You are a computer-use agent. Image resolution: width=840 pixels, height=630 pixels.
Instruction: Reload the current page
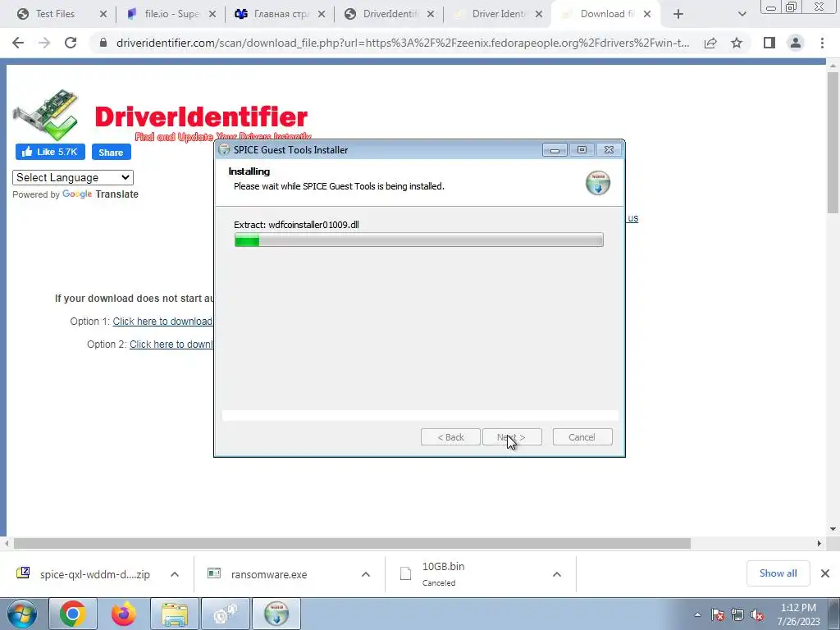tap(71, 43)
